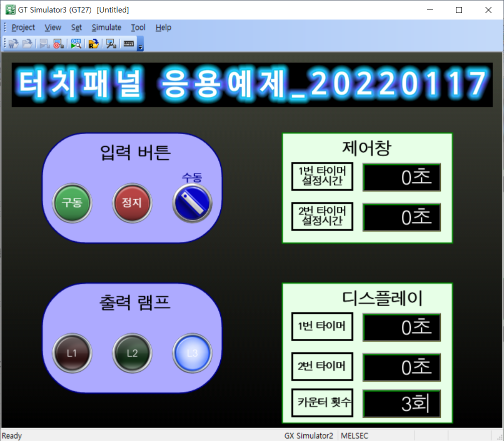Click the 2번 타이머 display value in 디스플레이
The width and height of the screenshot is (504, 441).
[x=401, y=367]
